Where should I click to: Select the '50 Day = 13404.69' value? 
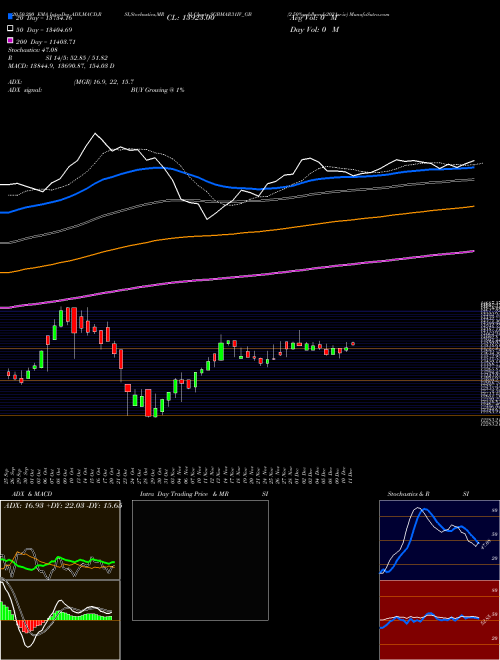tap(44, 29)
